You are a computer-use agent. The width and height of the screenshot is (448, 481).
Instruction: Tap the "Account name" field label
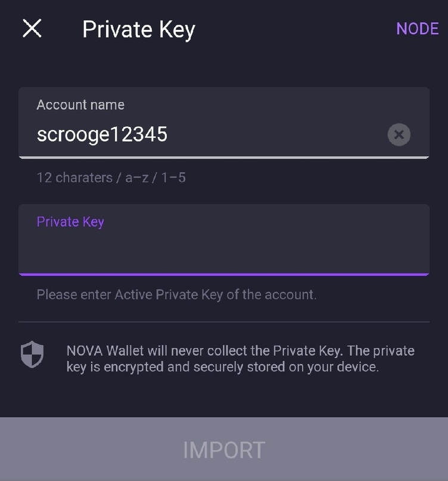click(80, 105)
